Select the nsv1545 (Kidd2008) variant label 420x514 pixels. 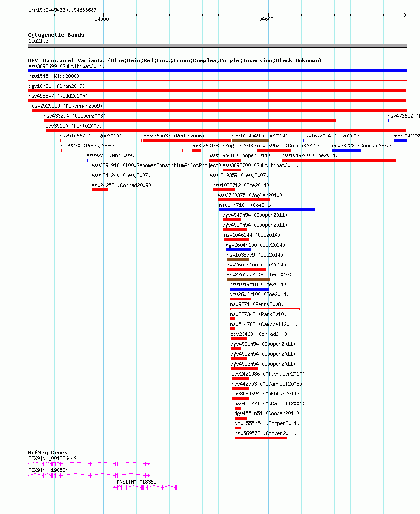click(54, 76)
